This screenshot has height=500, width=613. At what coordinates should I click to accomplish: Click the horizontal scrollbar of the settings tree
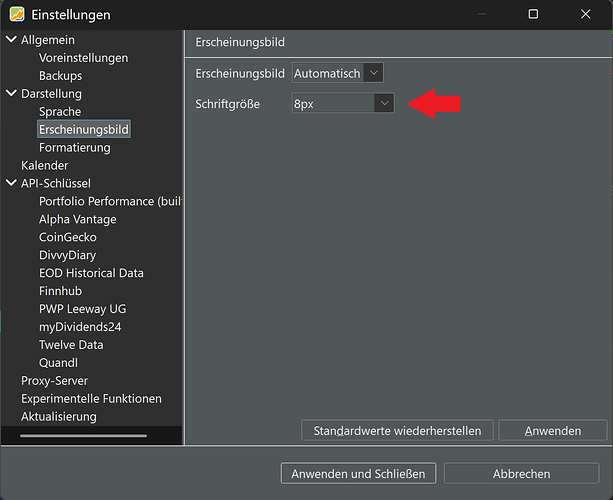[x=84, y=435]
